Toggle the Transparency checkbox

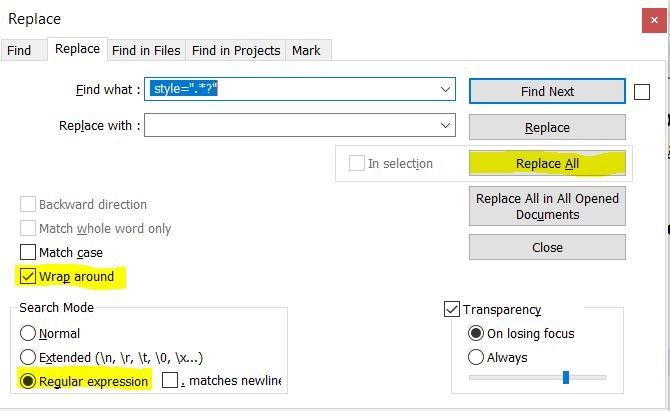click(x=452, y=310)
